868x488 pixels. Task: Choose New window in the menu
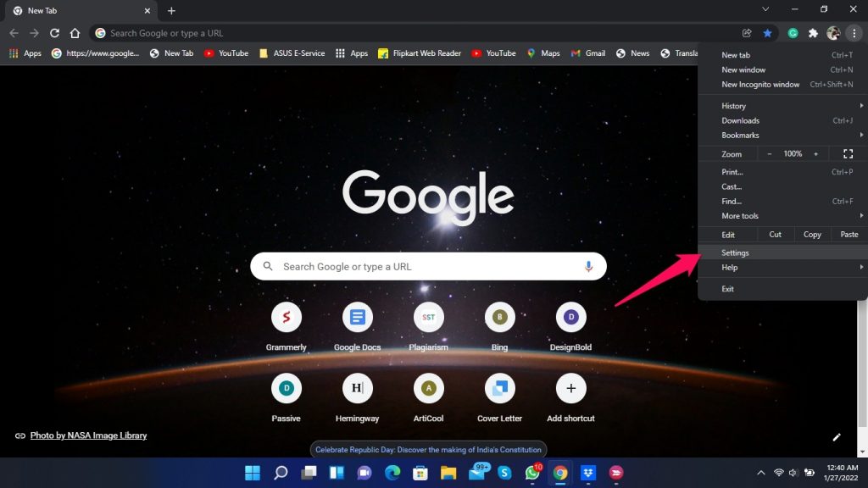[782, 69]
